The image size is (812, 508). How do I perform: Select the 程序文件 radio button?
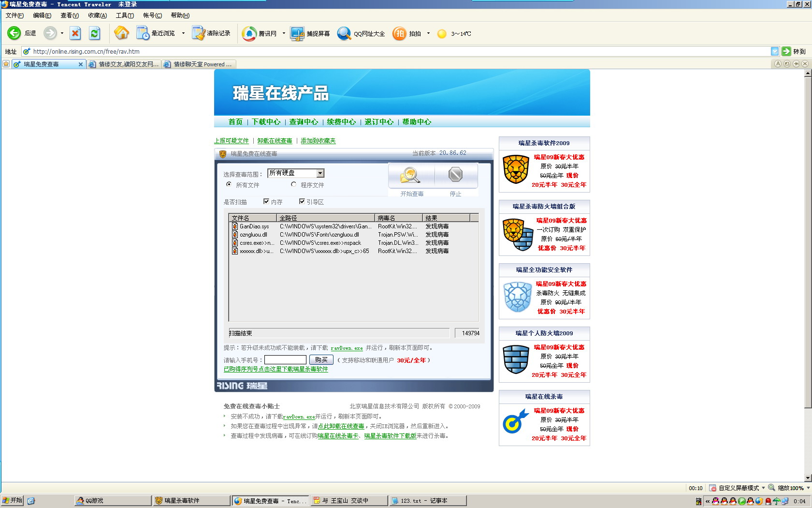coord(293,184)
